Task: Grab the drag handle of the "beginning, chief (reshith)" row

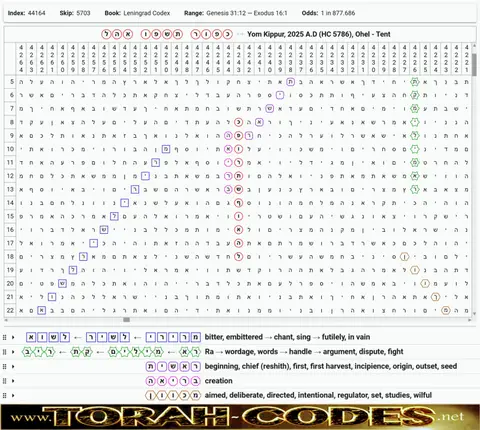Action: [5, 366]
